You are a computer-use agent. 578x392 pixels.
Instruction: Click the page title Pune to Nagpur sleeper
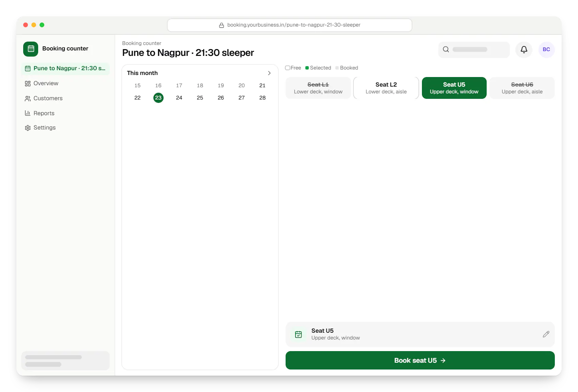188,53
